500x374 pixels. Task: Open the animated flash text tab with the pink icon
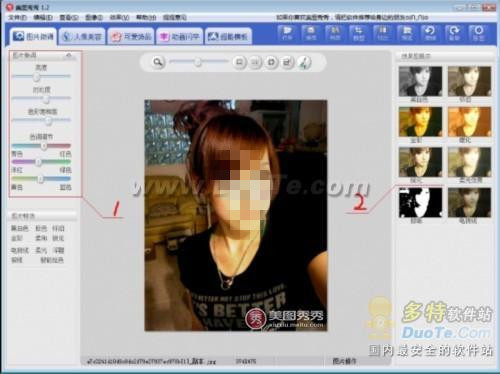179,37
